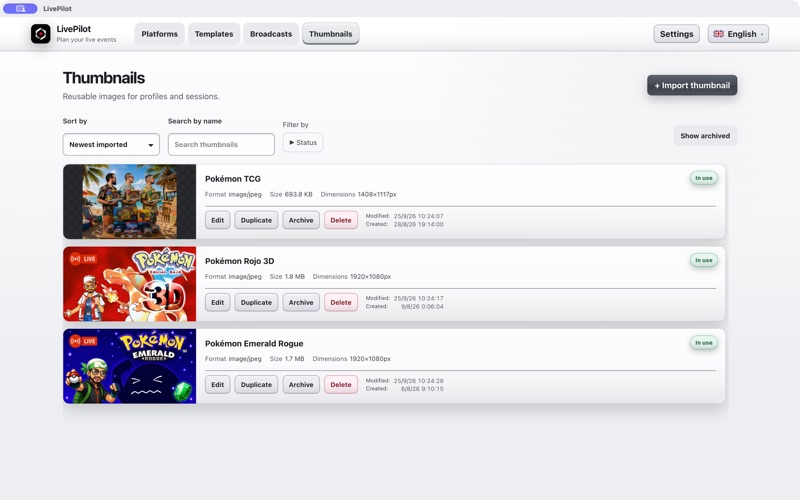Click the 1.7 MB size value
The image size is (800, 500).
(294, 359)
